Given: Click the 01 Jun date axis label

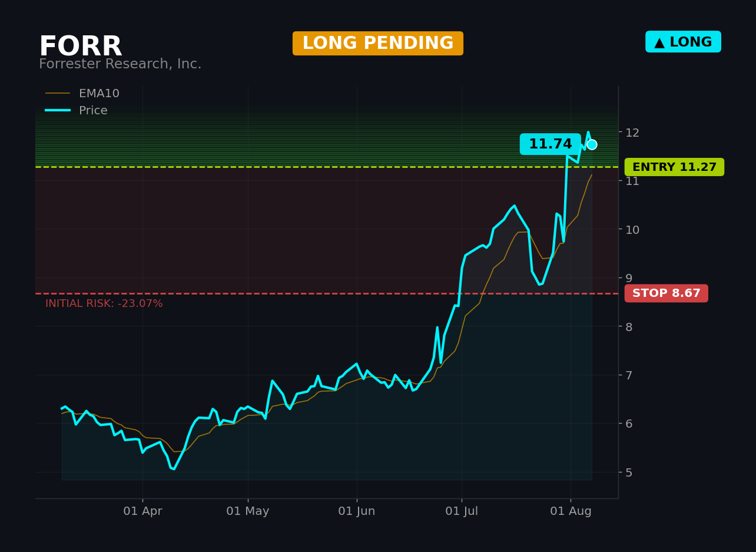Looking at the screenshot, I should tap(357, 511).
